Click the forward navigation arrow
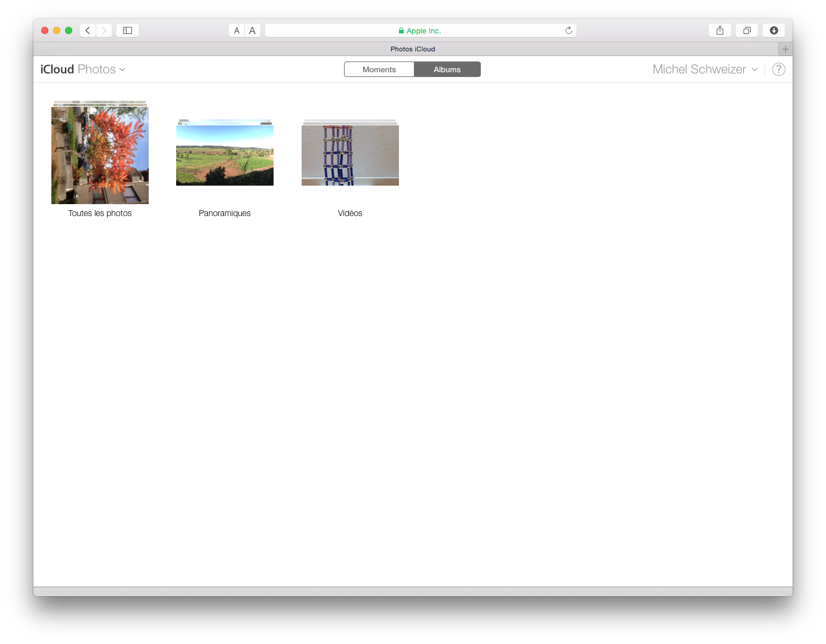The height and width of the screenshot is (644, 826). pos(104,30)
